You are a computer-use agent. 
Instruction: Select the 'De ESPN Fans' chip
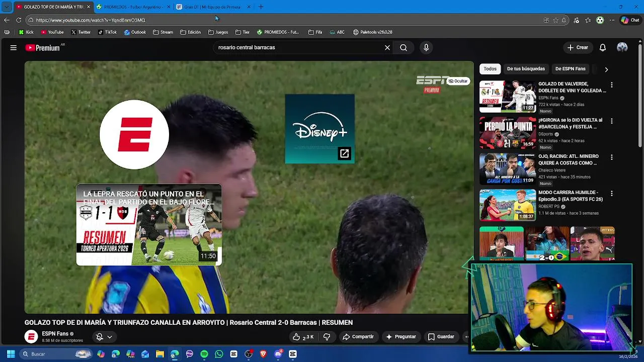coord(570,69)
